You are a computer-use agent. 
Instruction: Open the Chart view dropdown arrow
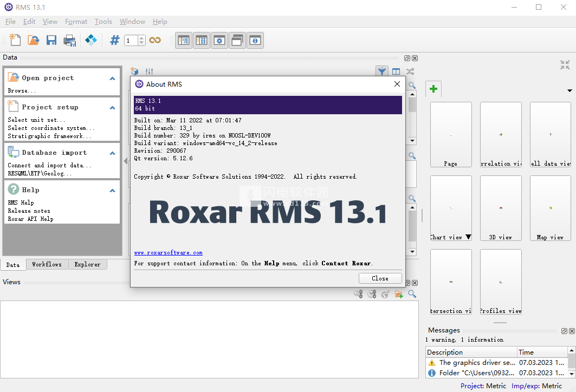tap(468, 237)
